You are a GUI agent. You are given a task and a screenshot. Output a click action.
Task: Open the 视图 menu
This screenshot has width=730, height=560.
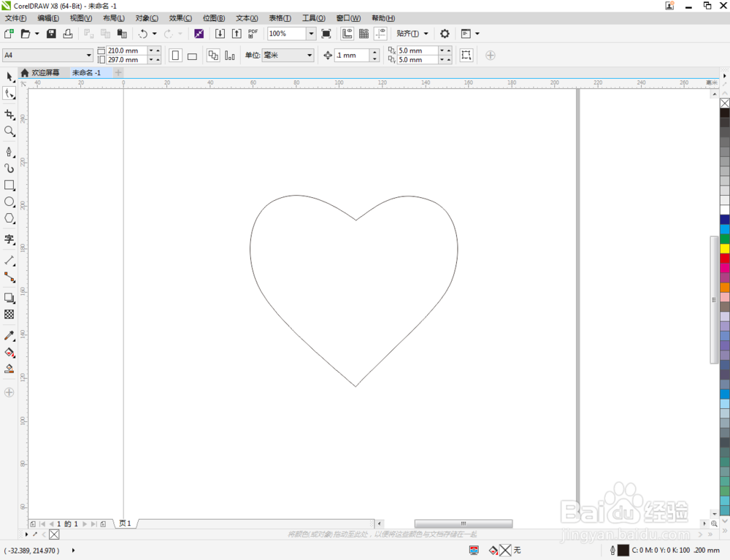coord(80,18)
